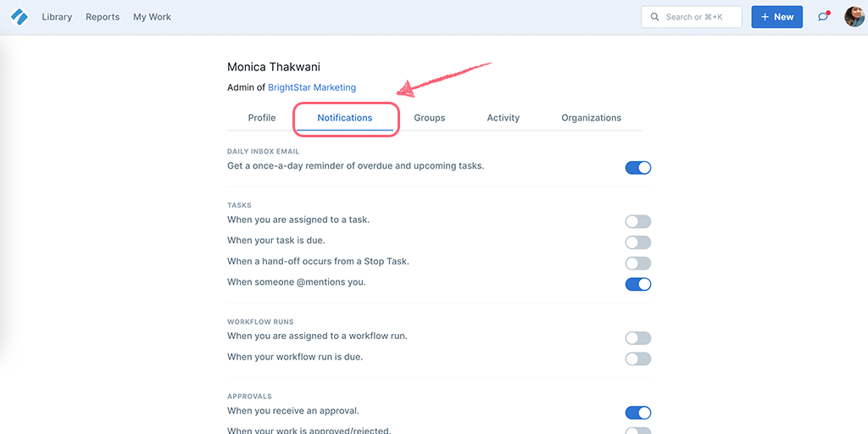Click the Process Street logo icon

coord(19,17)
